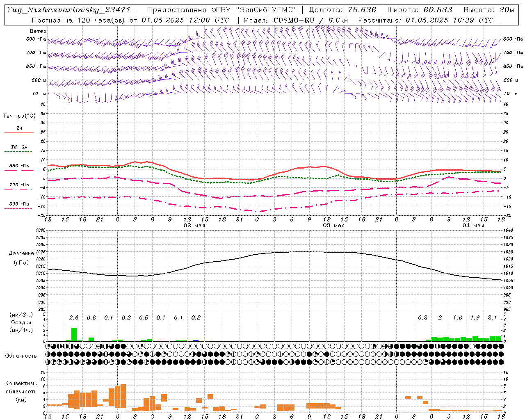Image resolution: width=525 pixels, height=420 pixels.
Task: Click the tallest orange convective cloud bar
Action: 123,395
